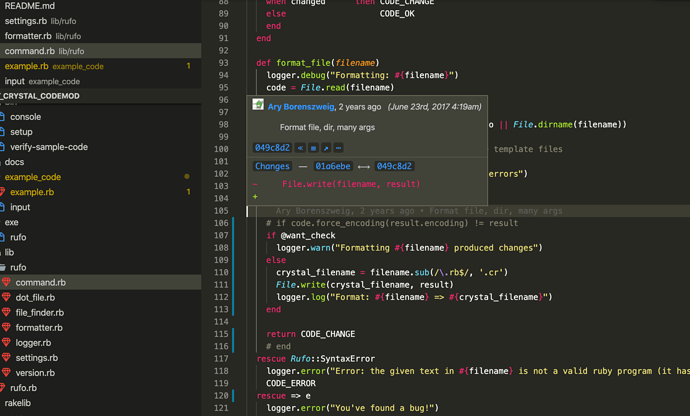The width and height of the screenshot is (690, 416).
Task: Click the Ruby icon beside dot_file.rb
Action: click(6, 298)
